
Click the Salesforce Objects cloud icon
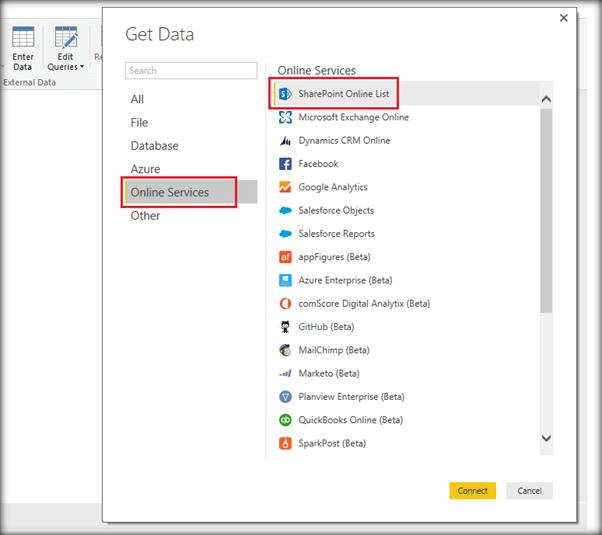[285, 210]
